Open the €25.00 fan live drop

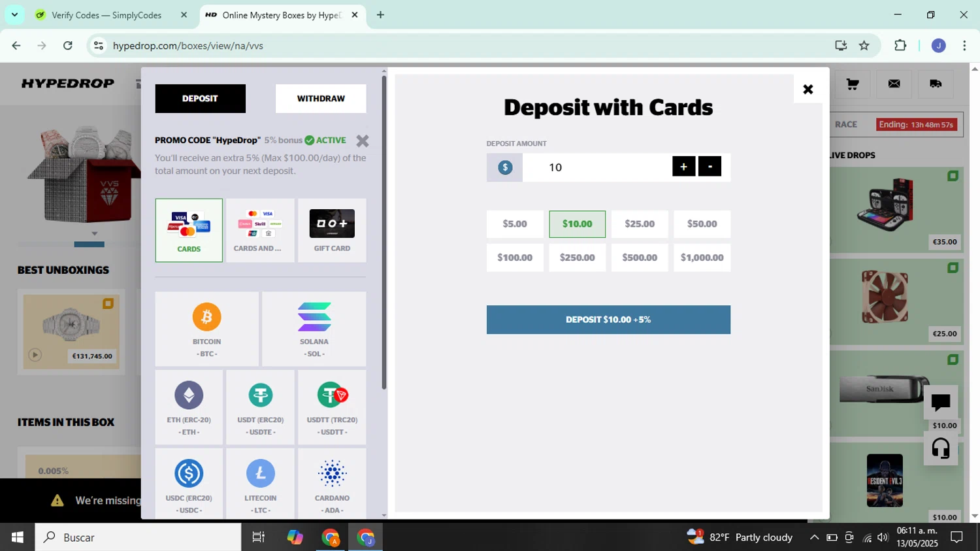tap(896, 301)
